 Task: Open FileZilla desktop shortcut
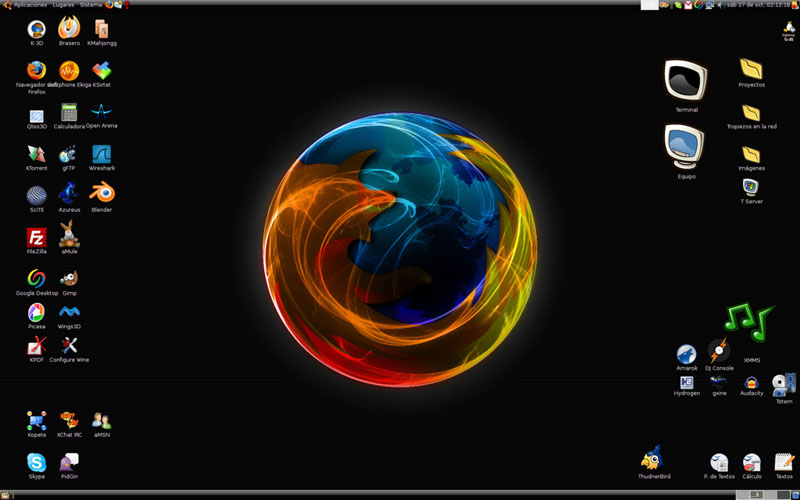36,237
